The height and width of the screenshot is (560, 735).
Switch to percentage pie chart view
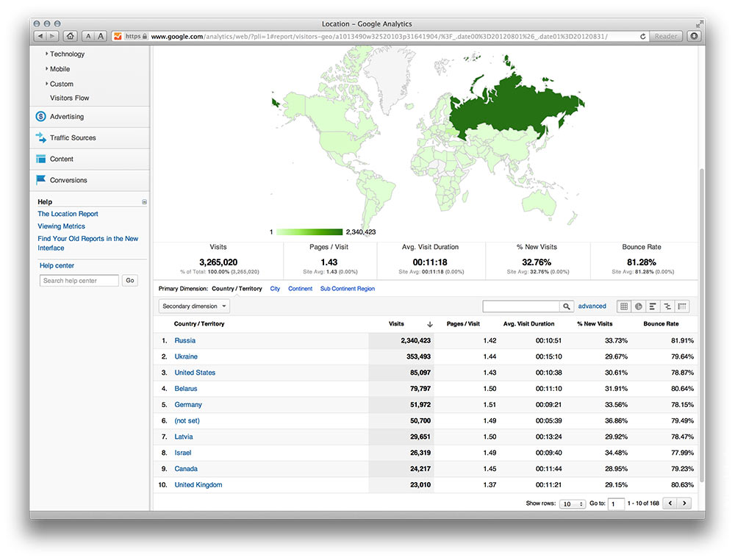639,306
